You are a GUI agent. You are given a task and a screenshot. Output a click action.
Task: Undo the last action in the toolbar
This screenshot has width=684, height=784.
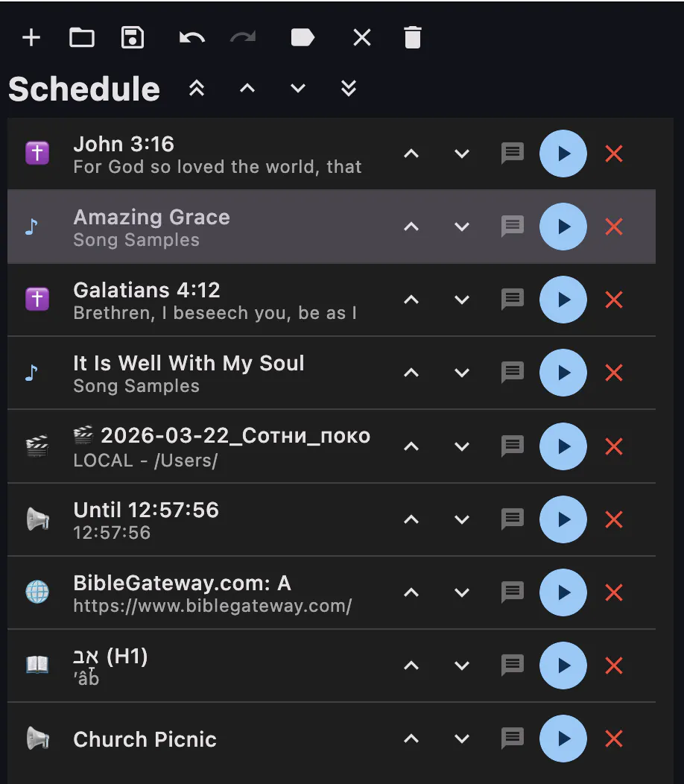click(192, 37)
